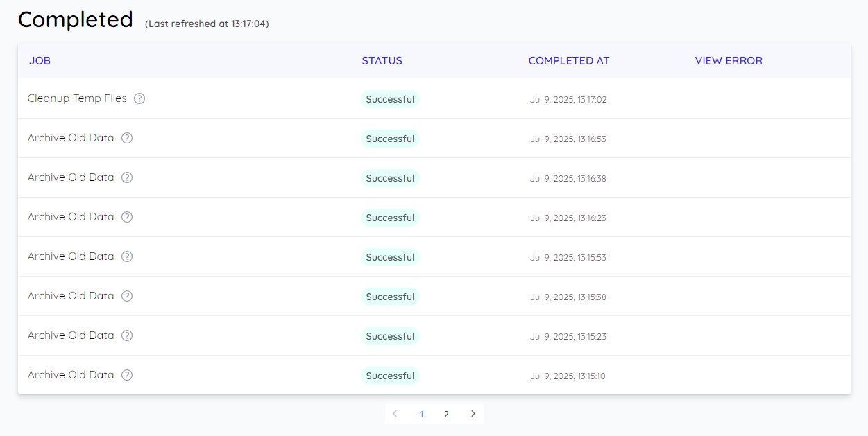This screenshot has height=436, width=868.
Task: Click Successful badge in the 13:16:53 row
Action: pyautogui.click(x=390, y=139)
